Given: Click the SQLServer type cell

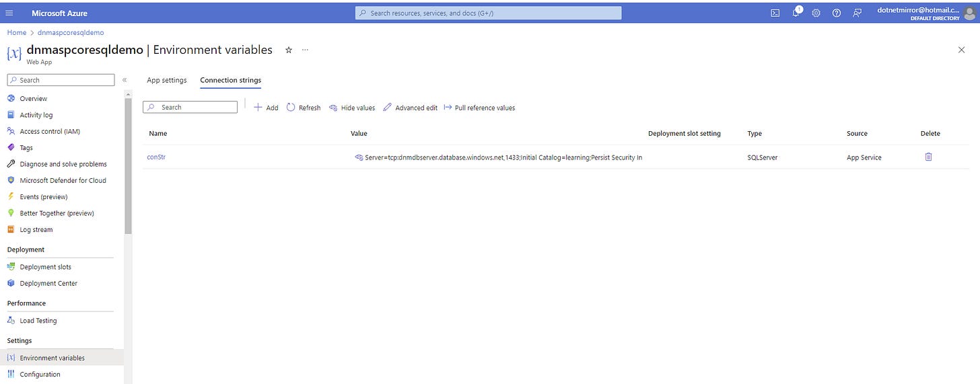Looking at the screenshot, I should click(x=763, y=157).
